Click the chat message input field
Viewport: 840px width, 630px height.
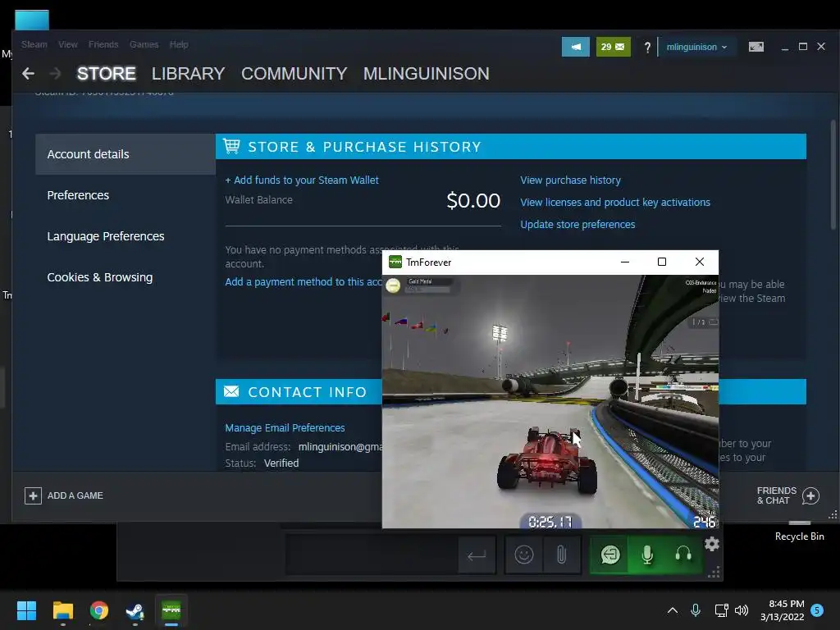coord(372,555)
